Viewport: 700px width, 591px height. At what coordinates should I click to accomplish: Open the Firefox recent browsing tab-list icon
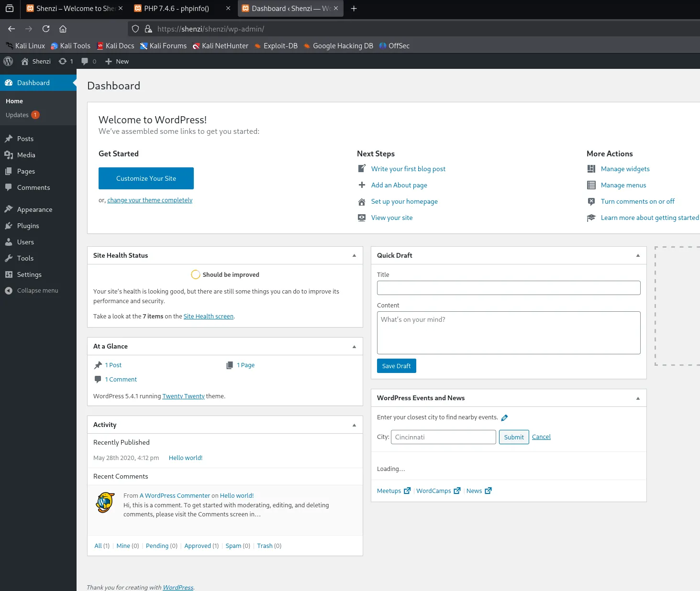pos(9,9)
